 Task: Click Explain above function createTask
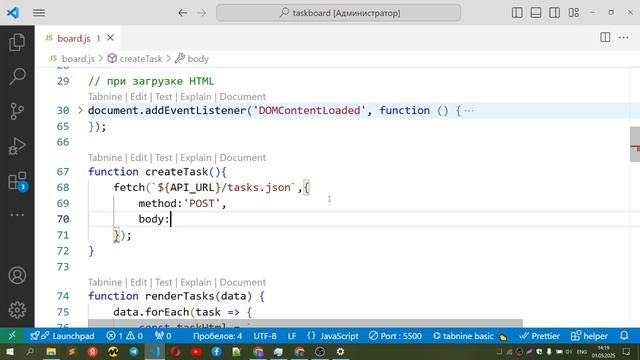click(196, 158)
